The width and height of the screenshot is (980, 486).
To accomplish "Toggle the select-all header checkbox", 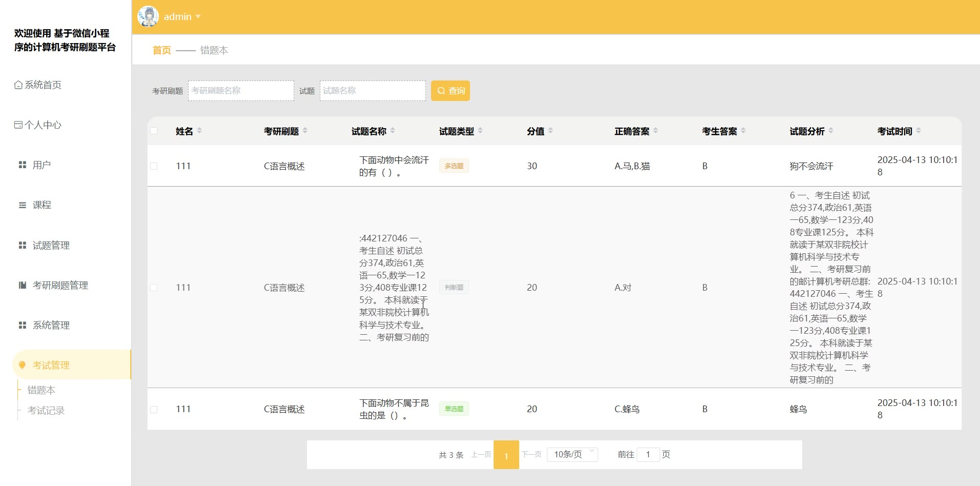I will (154, 131).
